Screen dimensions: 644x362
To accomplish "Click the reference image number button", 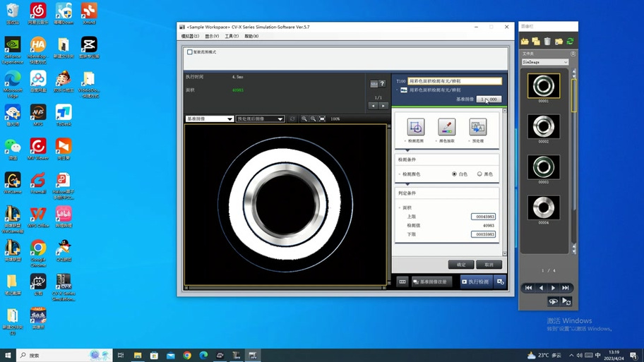I will (x=489, y=99).
